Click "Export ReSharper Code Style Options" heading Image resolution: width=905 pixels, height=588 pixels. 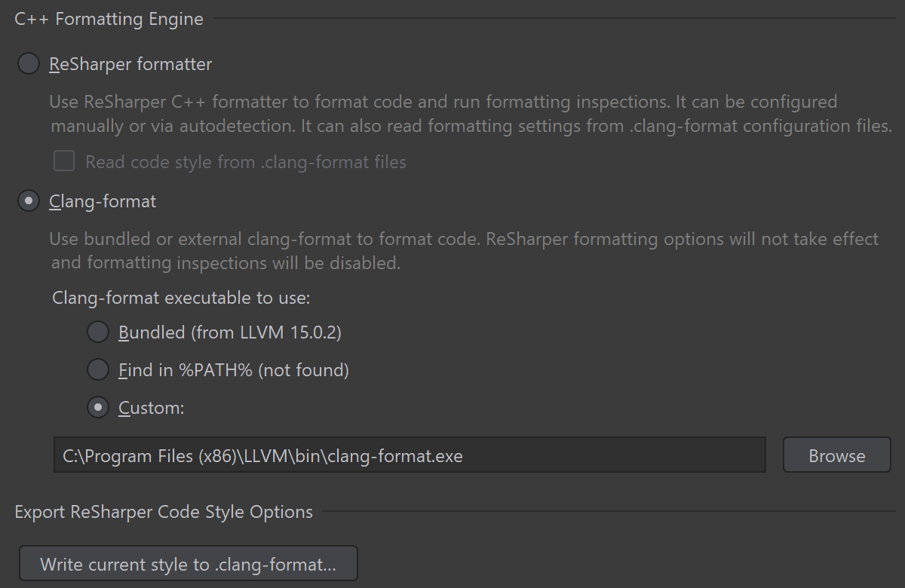(164, 512)
